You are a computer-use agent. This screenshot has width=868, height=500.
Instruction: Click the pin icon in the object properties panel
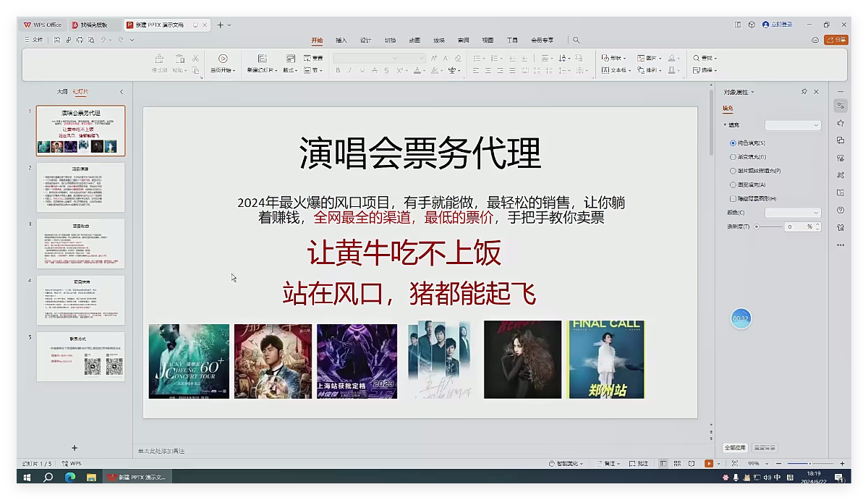coord(804,92)
